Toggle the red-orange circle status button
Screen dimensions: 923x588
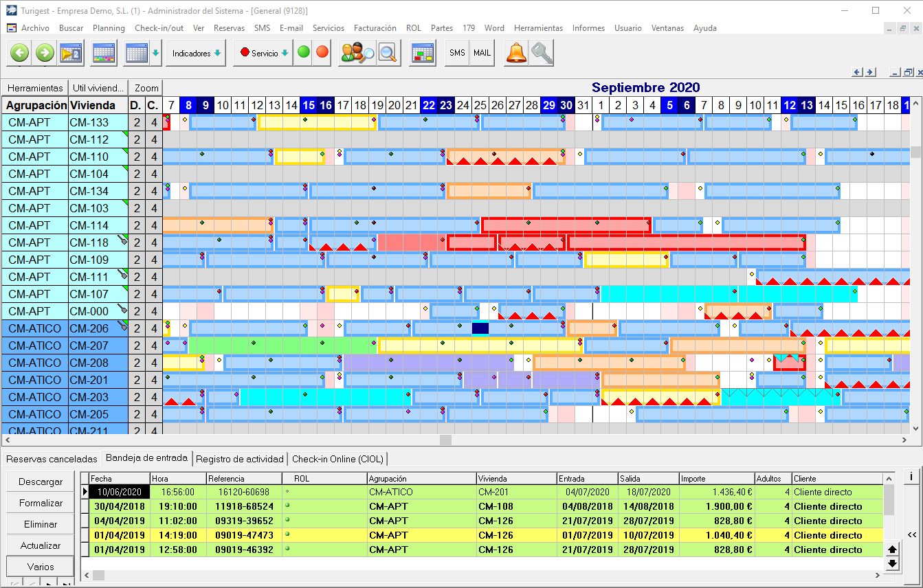(322, 53)
